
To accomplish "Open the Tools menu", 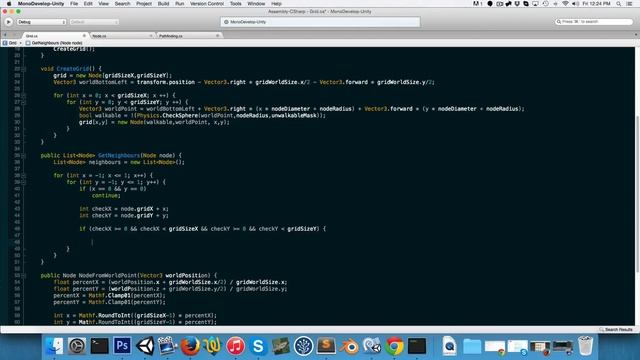I will [236, 4].
